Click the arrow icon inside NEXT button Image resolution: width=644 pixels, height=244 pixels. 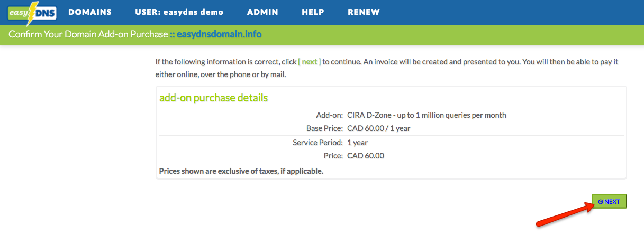tap(601, 202)
